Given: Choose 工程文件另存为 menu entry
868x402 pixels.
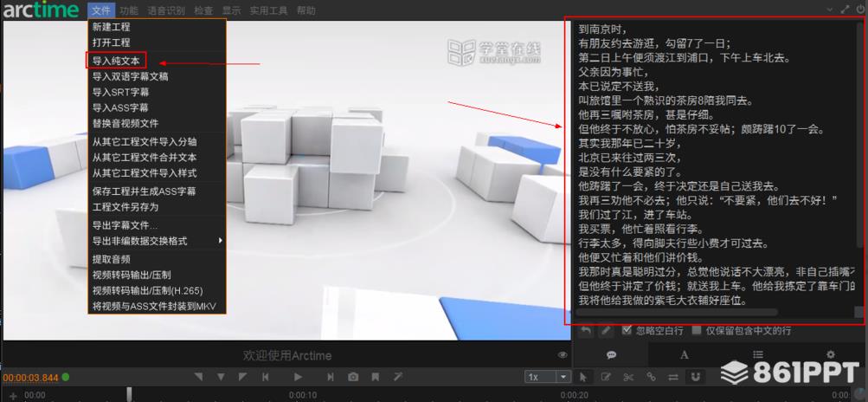Looking at the screenshot, I should tap(157, 207).
